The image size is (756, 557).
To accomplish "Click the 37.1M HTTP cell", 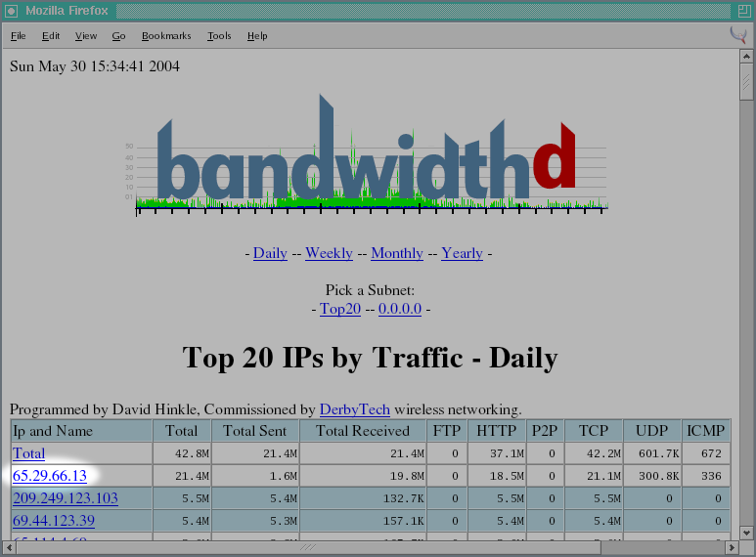I will tap(497, 453).
